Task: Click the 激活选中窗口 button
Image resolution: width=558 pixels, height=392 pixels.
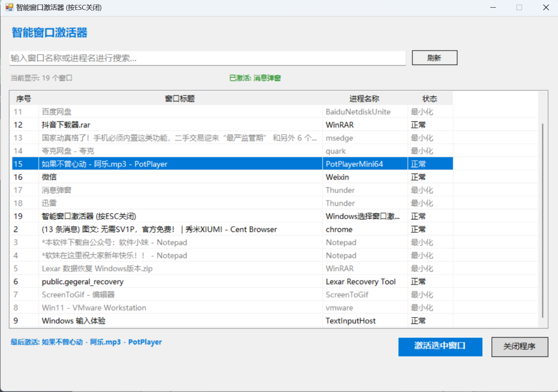Action: pyautogui.click(x=440, y=347)
